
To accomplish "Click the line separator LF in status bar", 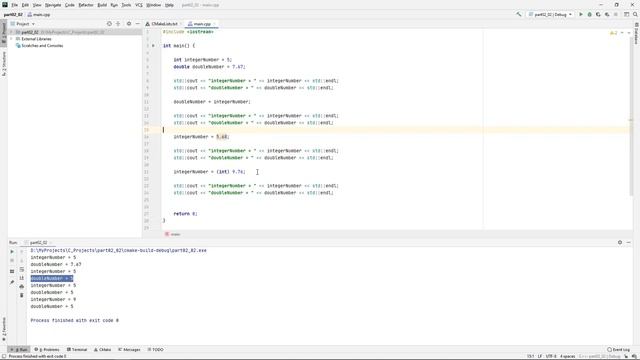I will coord(540,356).
